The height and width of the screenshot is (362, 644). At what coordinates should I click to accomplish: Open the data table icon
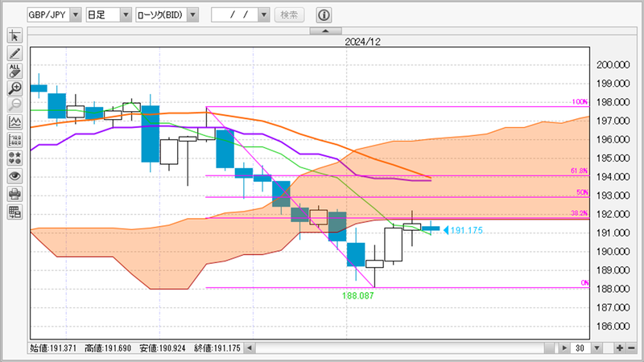coord(14,212)
